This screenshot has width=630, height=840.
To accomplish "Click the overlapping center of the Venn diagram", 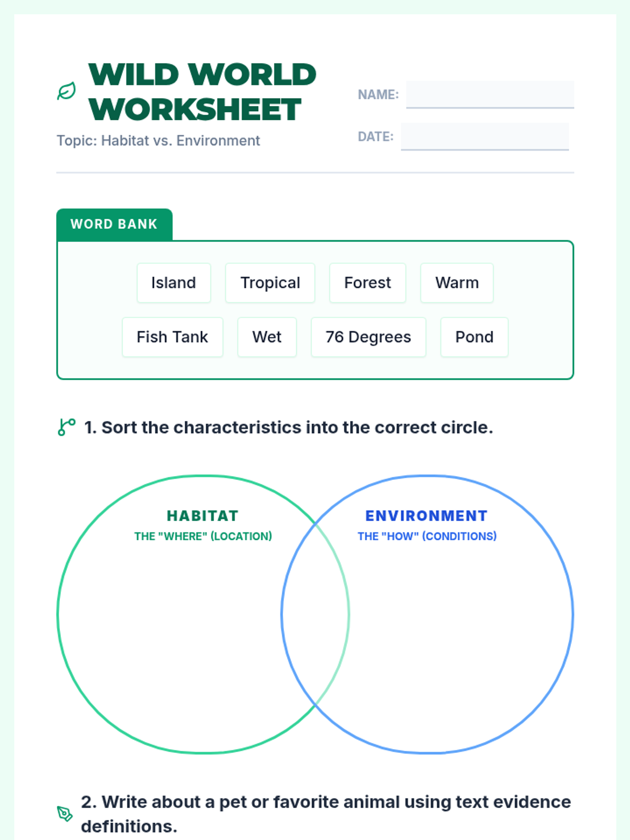I will click(x=315, y=614).
